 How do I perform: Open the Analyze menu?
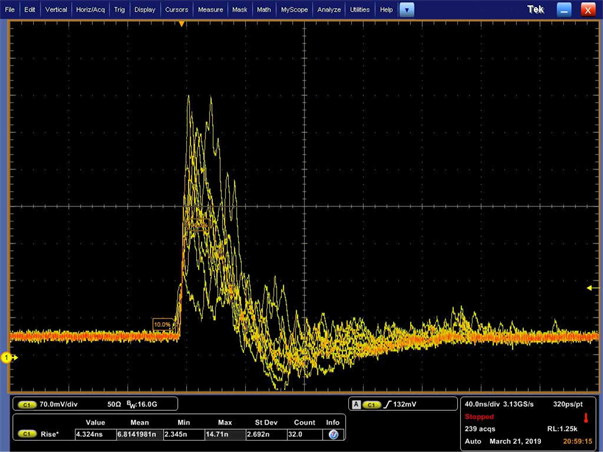(328, 9)
